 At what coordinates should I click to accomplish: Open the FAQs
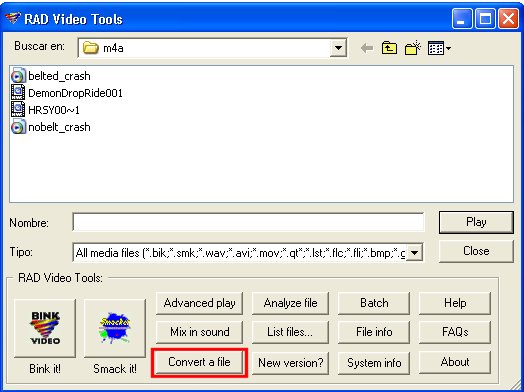click(x=455, y=332)
